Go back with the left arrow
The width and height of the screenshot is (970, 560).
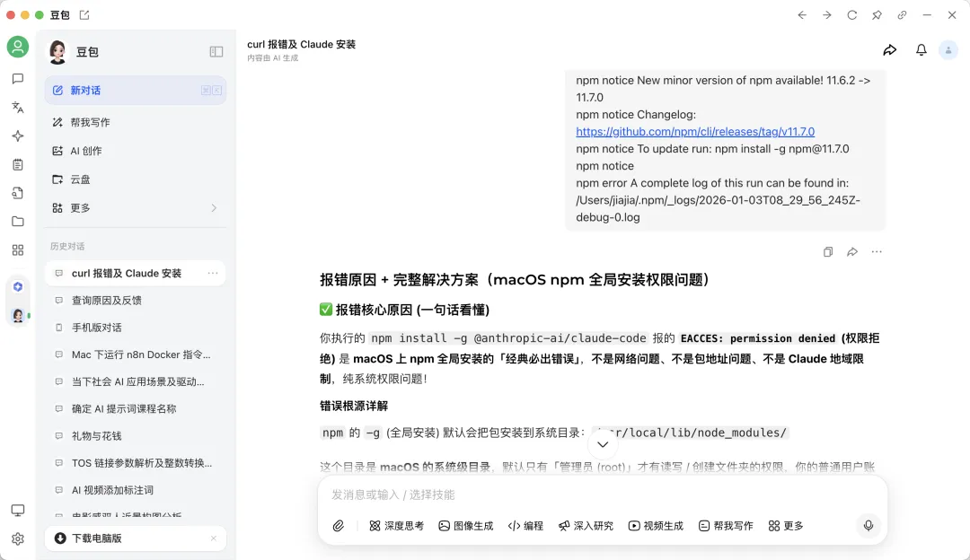(802, 15)
